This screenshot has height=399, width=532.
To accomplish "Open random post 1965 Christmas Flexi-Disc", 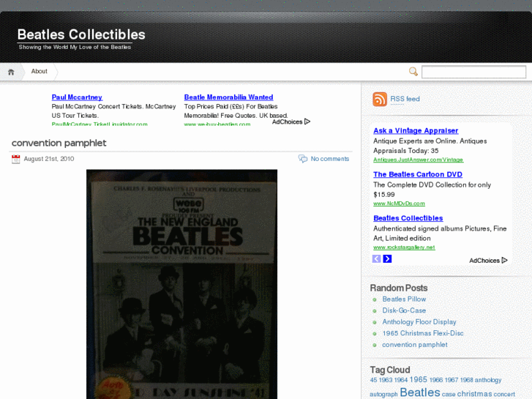I will [x=423, y=333].
